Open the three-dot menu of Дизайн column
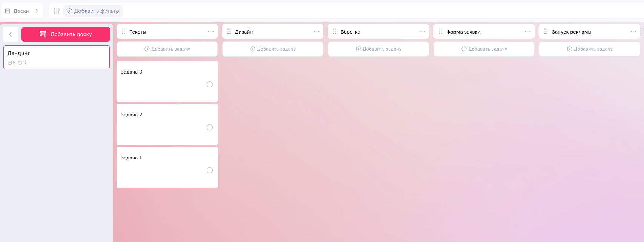Screen dimensions: 644x242 [317, 31]
